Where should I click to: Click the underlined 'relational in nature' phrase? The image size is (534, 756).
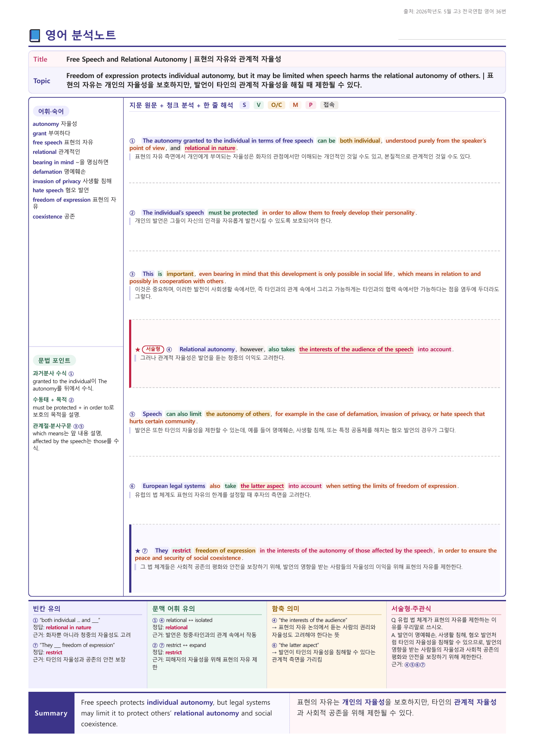[x=210, y=148]
